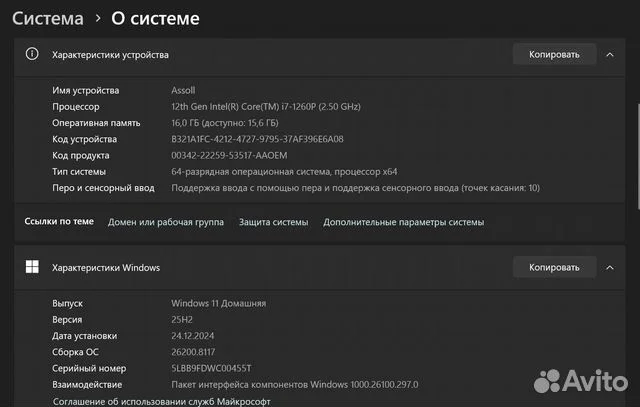
Task: Click the Windows logo icon beside Характеристики Windows
Action: [x=32, y=267]
